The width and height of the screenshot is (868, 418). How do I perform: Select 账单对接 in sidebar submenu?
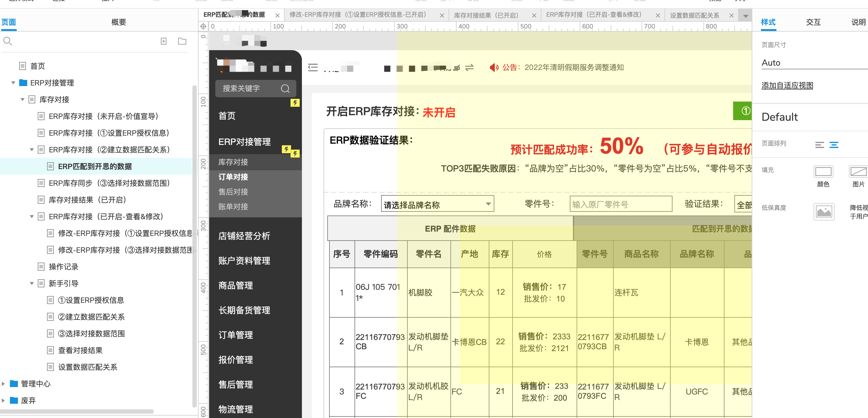pos(233,207)
